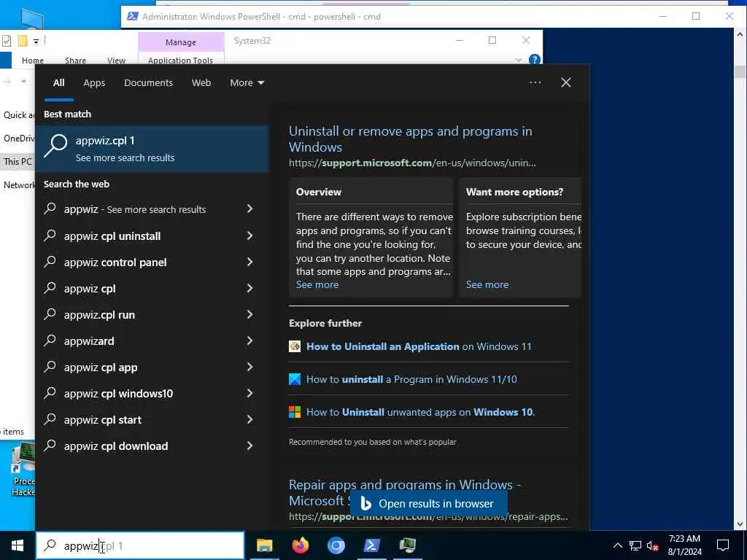Expand arrow for 'appwiz control panel'
This screenshot has height=560, width=747.
pos(249,262)
